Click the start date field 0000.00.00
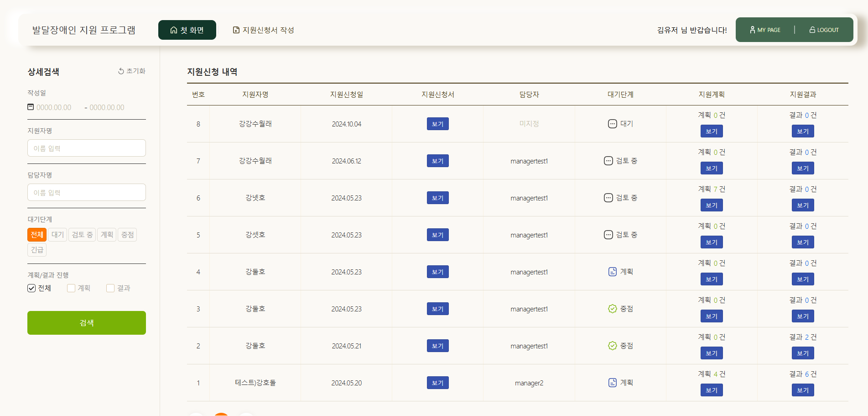The width and height of the screenshot is (868, 416). (54, 107)
